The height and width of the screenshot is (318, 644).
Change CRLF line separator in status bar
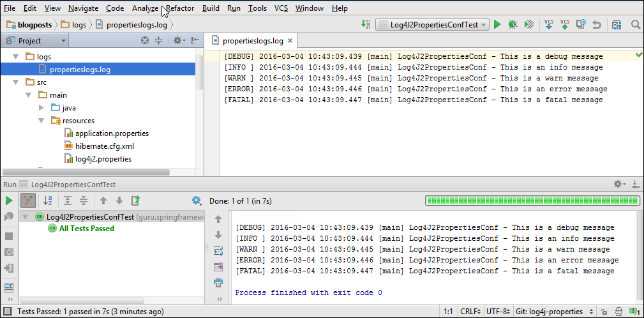pos(470,312)
